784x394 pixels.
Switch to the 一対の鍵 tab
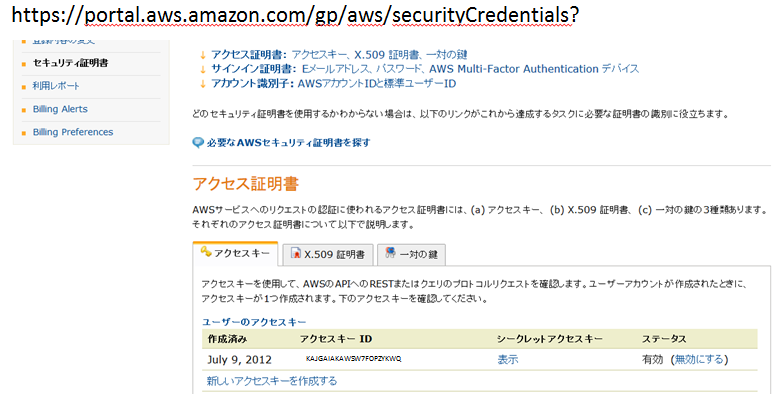coord(411,254)
